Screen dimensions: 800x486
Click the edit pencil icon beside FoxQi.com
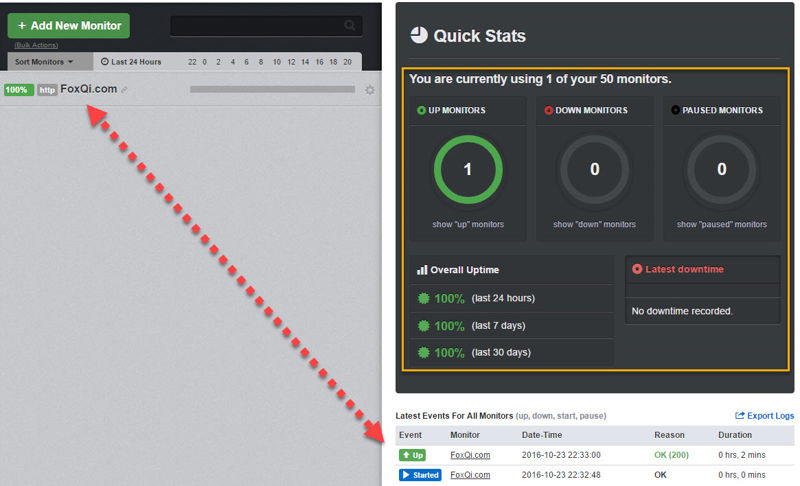click(x=124, y=90)
